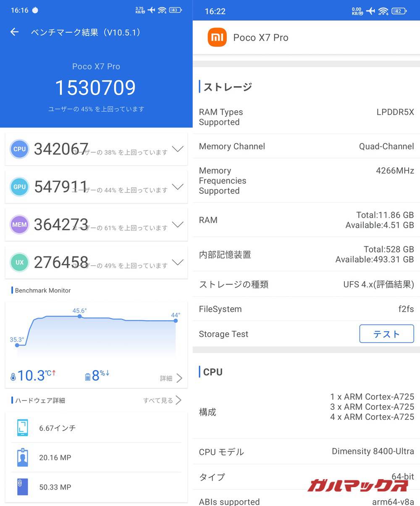420x506 pixels.
Task: Go back using the arrow in benchmark results
Action: [14, 32]
